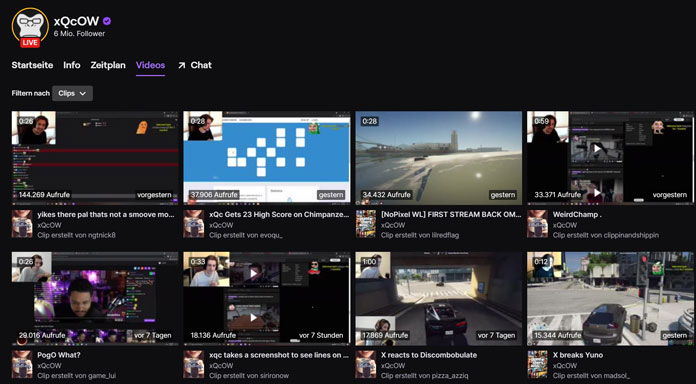Play the 'xqc takes a screenshot' thumbnail
The width and height of the screenshot is (696, 384).
coord(267,298)
